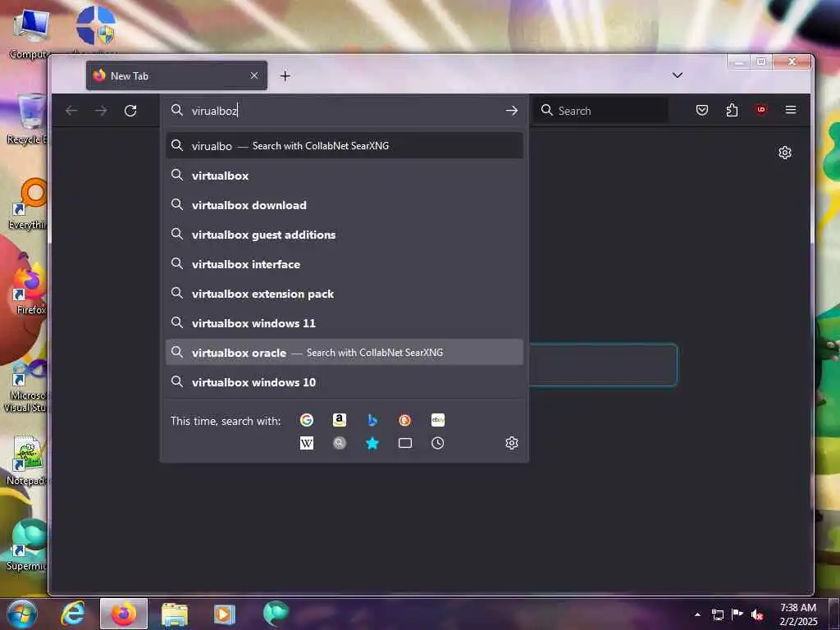
Task: Click the new tab page search field
Action: [x=603, y=365]
